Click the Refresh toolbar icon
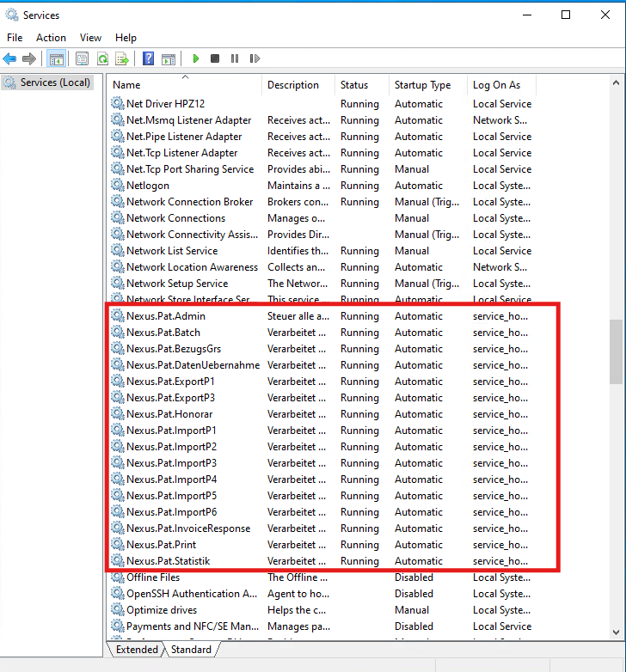The height and width of the screenshot is (672, 626). [102, 58]
